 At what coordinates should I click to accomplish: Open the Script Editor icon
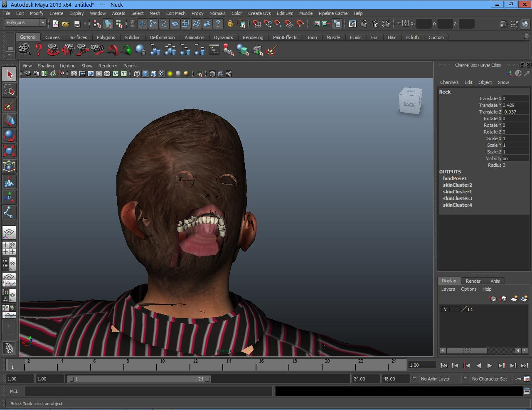(527, 391)
